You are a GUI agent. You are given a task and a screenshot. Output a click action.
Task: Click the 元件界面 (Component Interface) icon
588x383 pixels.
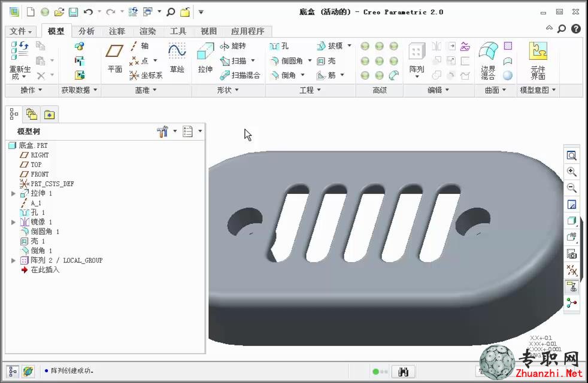click(x=538, y=51)
